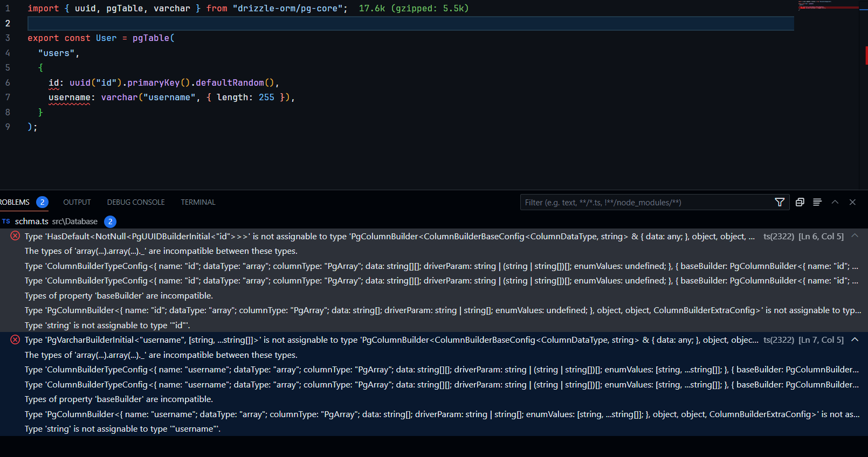The image size is (868, 457).
Task: Click "Type 'string' is not assignable to type '"id"'" line
Action: pyautogui.click(x=107, y=325)
